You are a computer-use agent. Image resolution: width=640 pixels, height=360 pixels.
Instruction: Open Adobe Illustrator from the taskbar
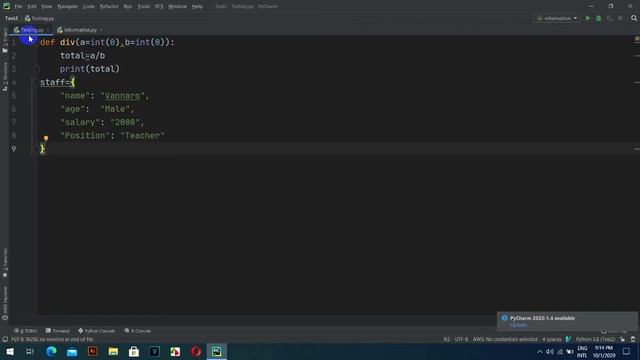[93, 351]
